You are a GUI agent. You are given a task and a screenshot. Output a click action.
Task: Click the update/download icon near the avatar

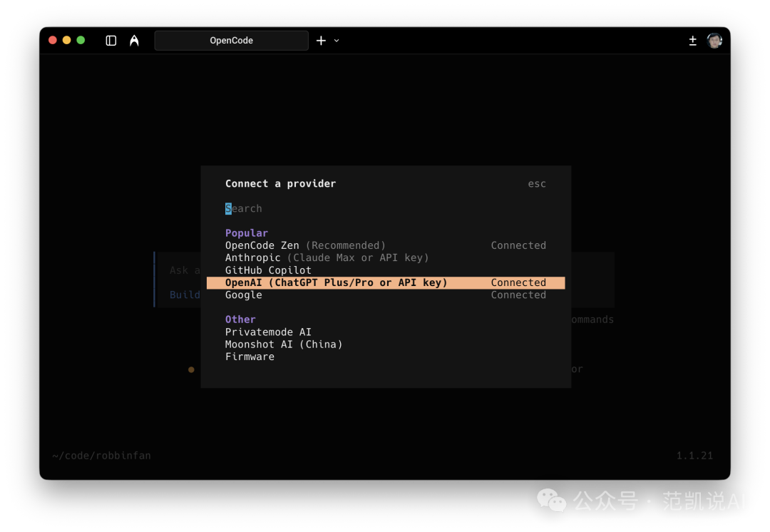(x=692, y=41)
